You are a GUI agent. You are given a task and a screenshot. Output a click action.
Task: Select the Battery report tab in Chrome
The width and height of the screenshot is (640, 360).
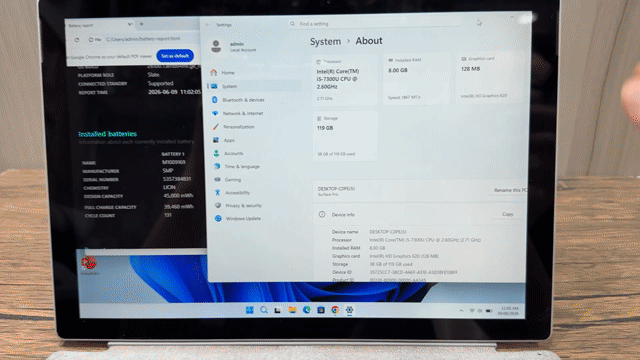click(99, 25)
